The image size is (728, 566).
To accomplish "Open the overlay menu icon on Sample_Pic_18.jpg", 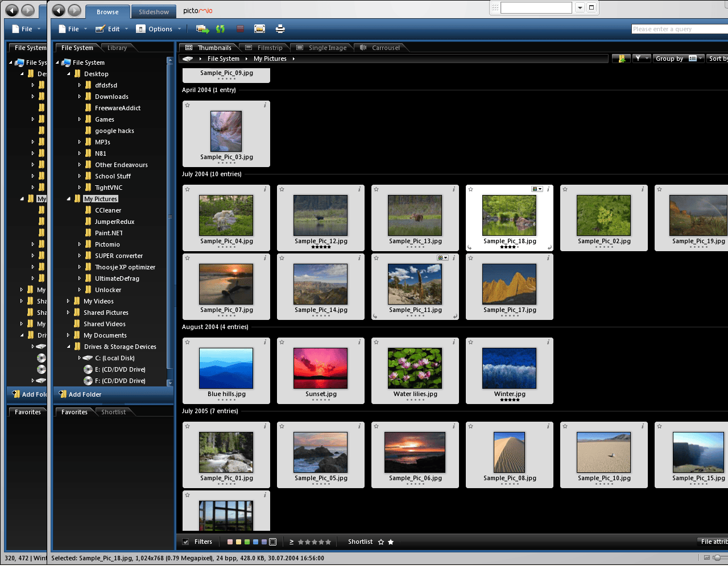I will (537, 189).
